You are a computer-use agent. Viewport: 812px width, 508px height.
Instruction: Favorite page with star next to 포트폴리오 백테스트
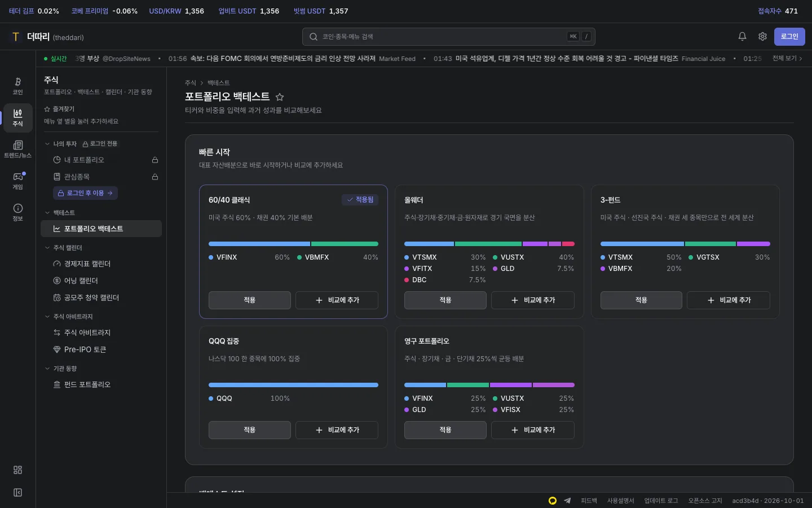tap(280, 97)
